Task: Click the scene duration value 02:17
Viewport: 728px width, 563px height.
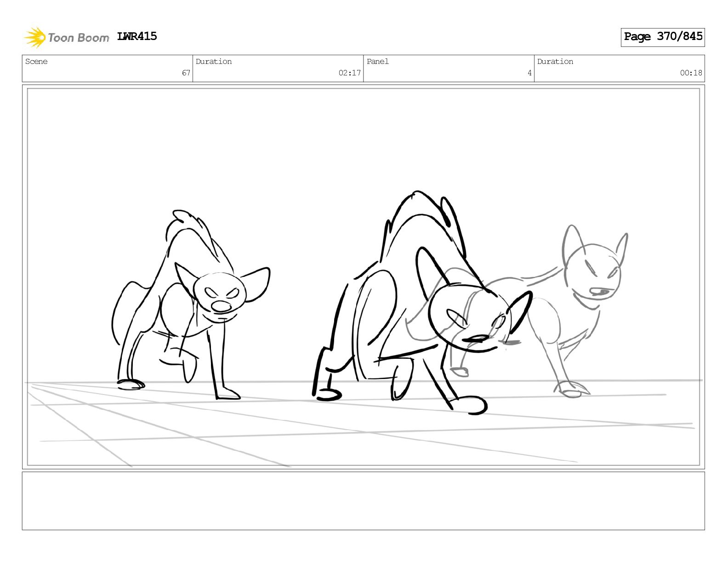Action: coord(349,73)
